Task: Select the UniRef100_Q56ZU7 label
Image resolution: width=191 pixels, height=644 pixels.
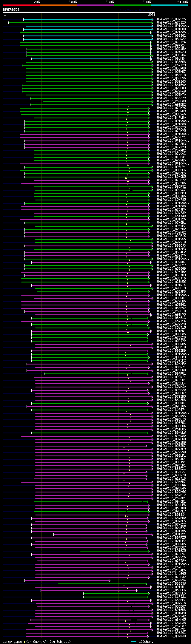Action: (x=171, y=446)
